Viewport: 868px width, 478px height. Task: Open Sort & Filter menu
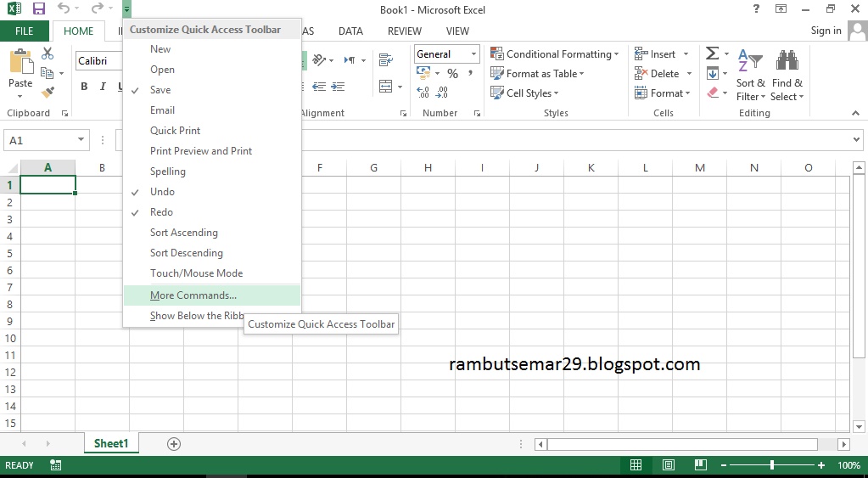click(x=751, y=76)
